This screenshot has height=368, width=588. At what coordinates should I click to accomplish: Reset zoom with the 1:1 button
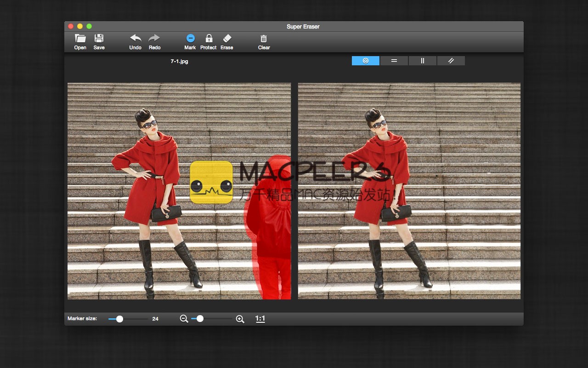click(260, 319)
